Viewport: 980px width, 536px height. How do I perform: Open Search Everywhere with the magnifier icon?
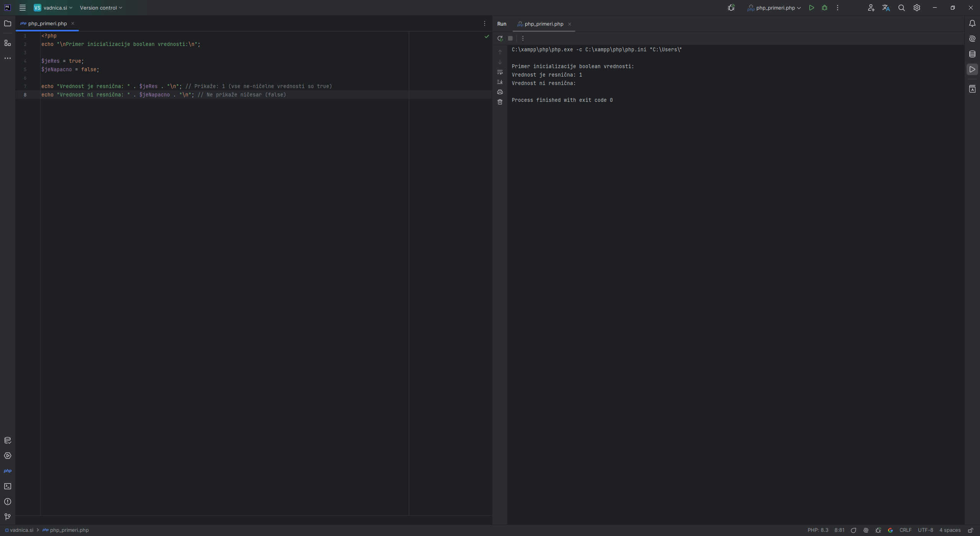(901, 8)
